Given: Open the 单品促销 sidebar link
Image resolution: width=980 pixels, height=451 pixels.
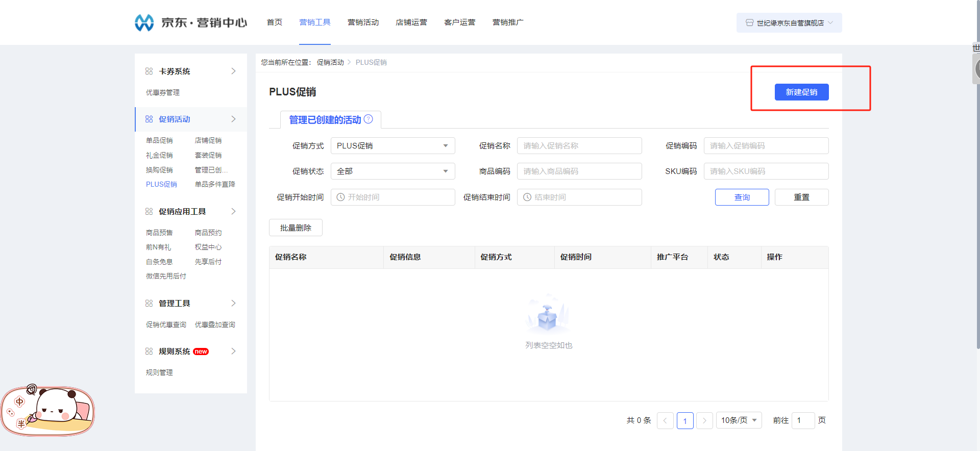Looking at the screenshot, I should click(159, 140).
